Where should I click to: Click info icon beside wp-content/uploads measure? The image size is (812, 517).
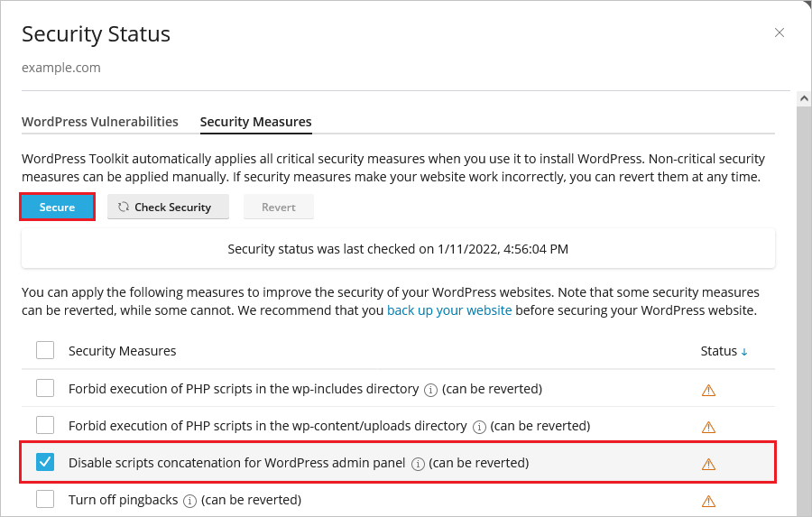479,426
